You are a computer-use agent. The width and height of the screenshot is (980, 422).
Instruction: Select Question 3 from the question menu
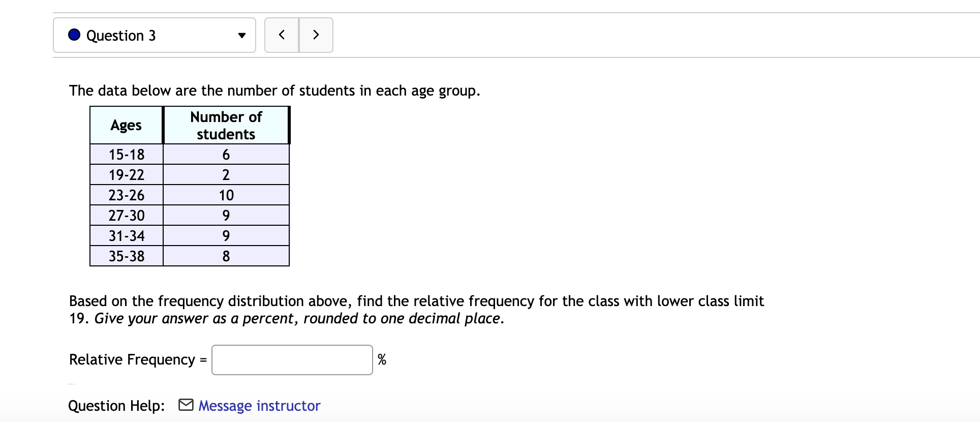(154, 35)
